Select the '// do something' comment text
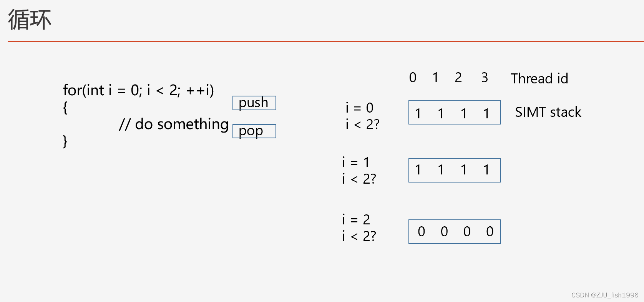This screenshot has width=644, height=302. click(x=174, y=124)
